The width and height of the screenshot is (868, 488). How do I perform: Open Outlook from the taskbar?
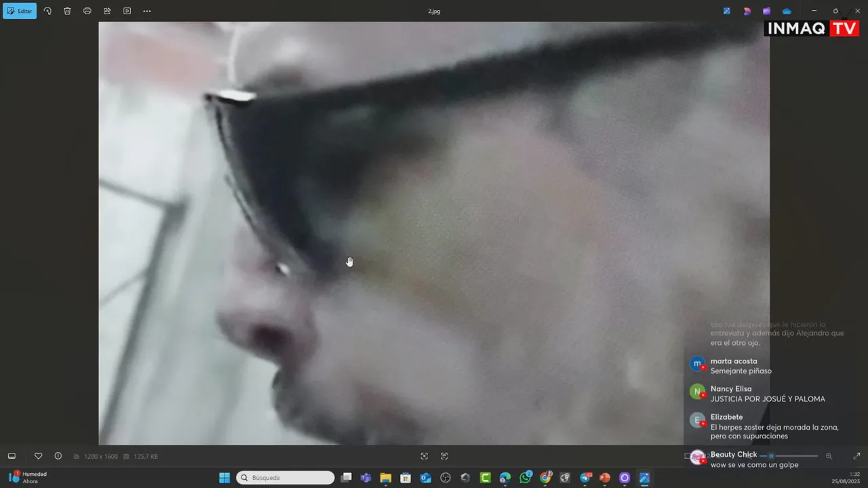(x=426, y=478)
